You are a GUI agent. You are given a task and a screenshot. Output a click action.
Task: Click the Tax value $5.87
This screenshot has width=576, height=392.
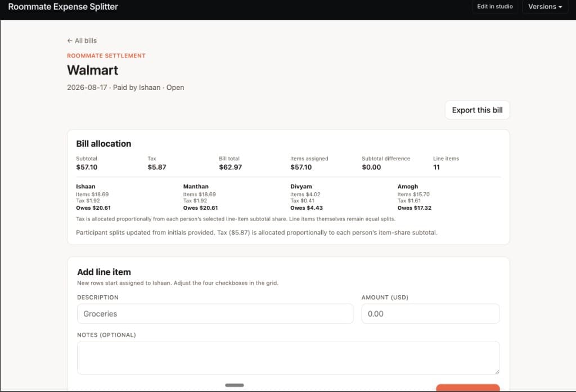157,167
